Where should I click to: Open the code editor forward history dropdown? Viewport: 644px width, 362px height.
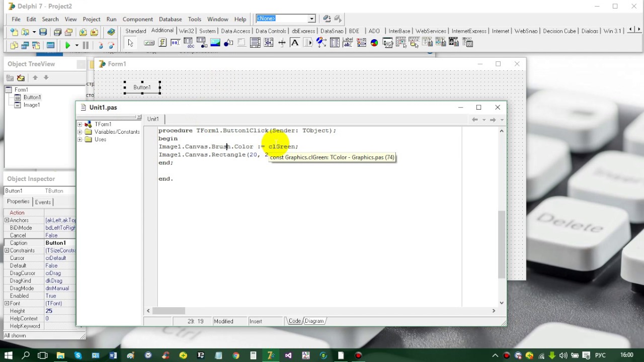pyautogui.click(x=502, y=120)
